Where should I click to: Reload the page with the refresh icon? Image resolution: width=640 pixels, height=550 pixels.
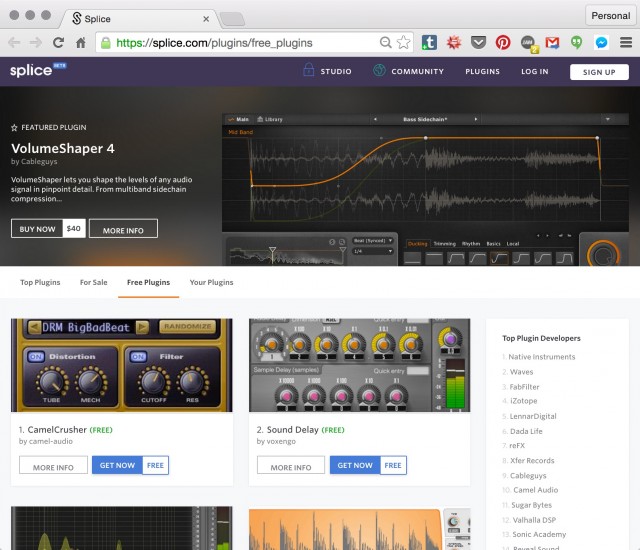click(x=59, y=43)
